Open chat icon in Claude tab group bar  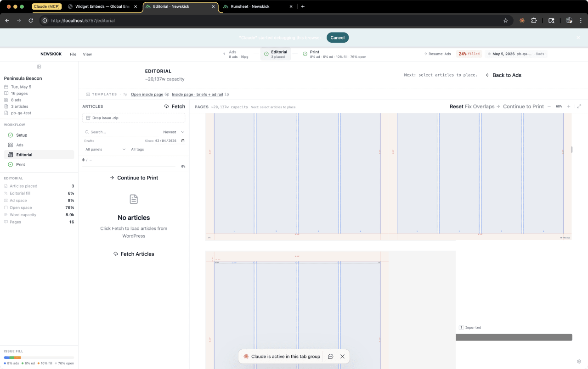(x=331, y=357)
